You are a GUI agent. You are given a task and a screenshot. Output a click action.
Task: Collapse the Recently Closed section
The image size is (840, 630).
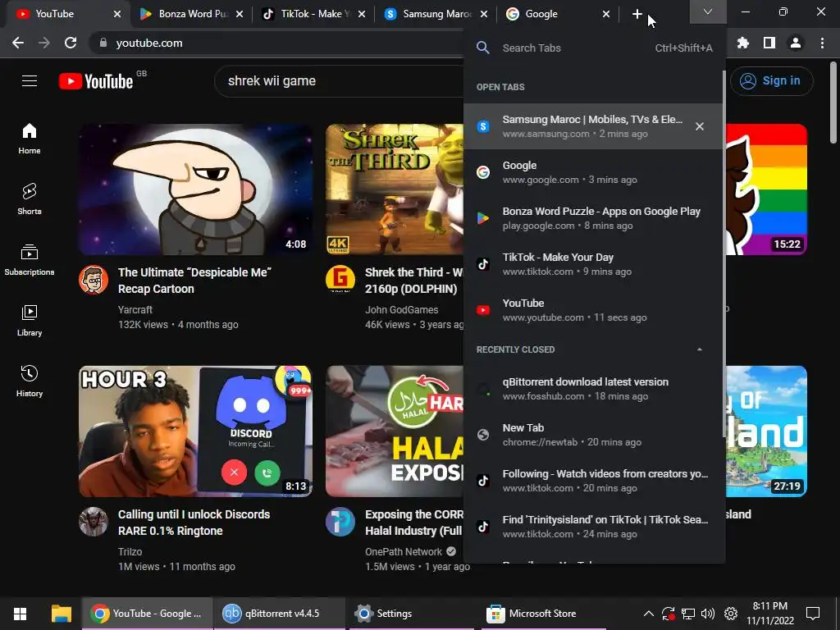click(699, 349)
